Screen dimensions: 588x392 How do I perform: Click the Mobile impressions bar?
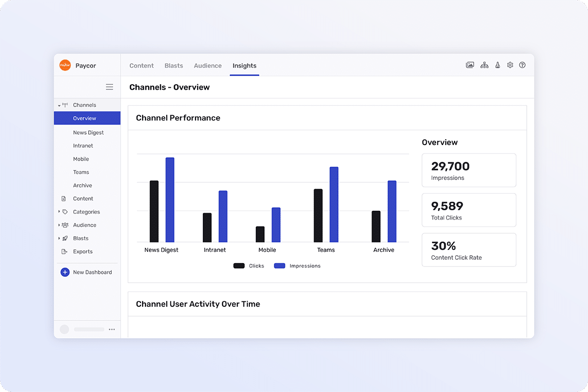tap(276, 225)
